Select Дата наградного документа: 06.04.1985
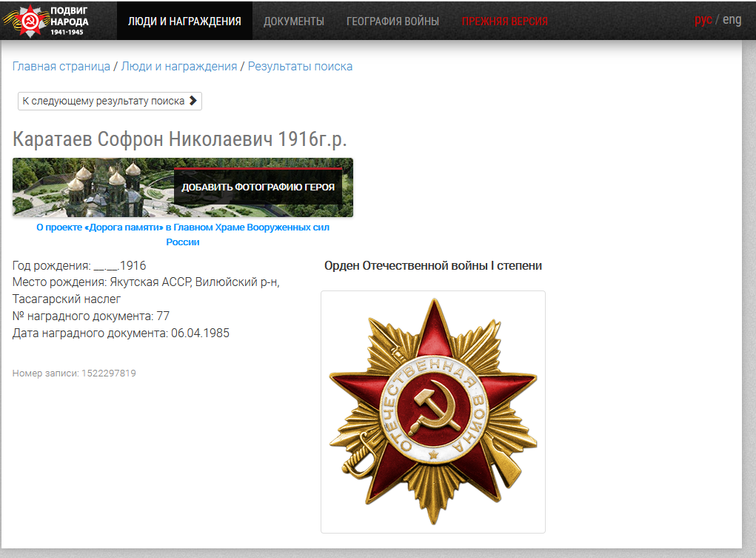The height and width of the screenshot is (558, 756). [121, 333]
